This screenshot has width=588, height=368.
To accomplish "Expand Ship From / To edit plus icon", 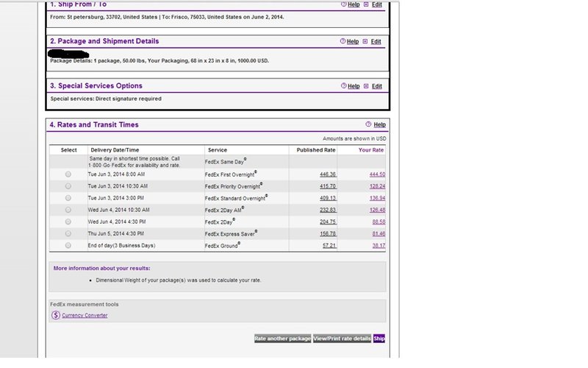I will coord(366,4).
